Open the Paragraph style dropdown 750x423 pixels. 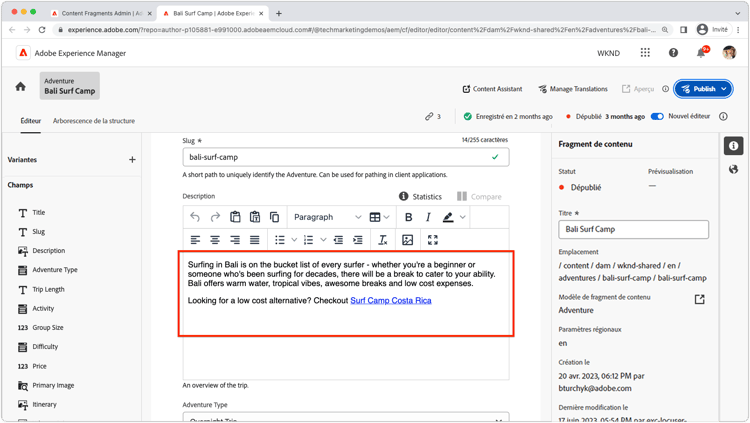[328, 217]
